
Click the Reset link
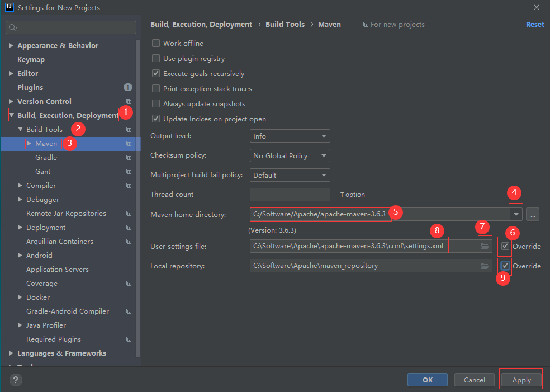point(534,25)
